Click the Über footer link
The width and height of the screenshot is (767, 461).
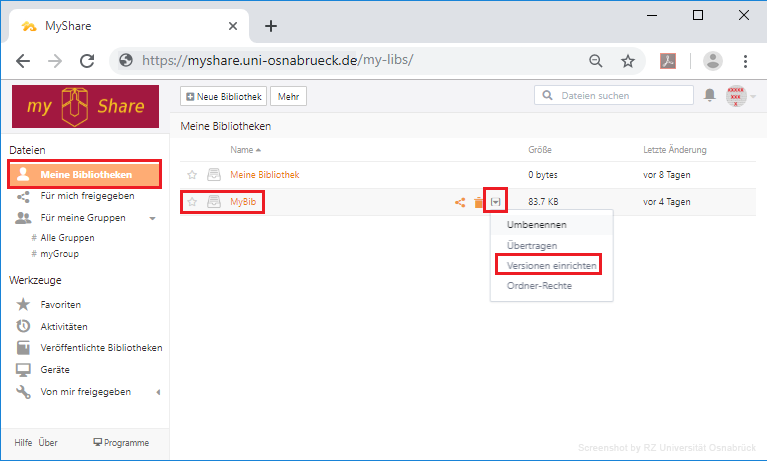coord(48,443)
